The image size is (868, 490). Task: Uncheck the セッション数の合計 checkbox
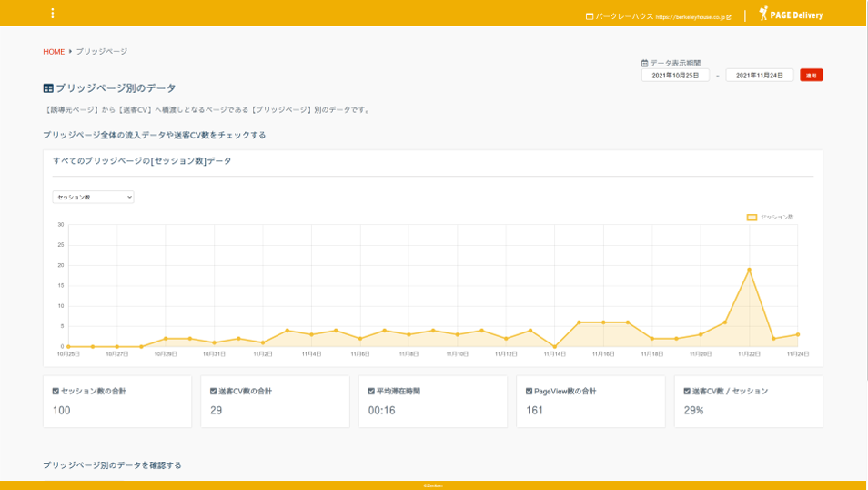point(56,391)
